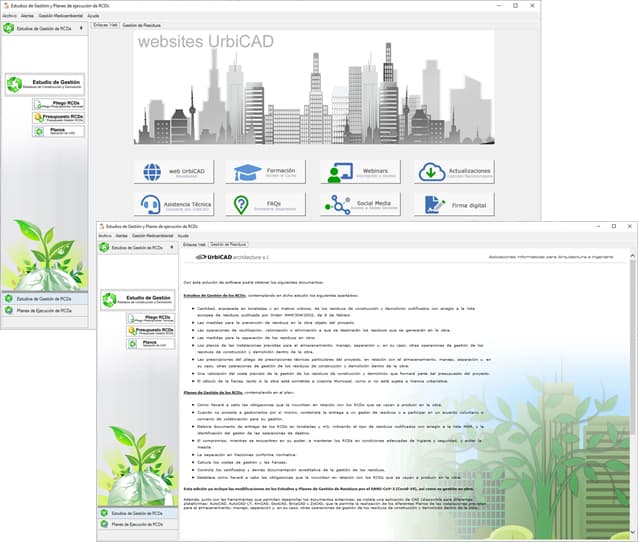The image size is (640, 544).
Task: Open Gestión Medioambiental menu in back window
Action: pyautogui.click(x=60, y=16)
